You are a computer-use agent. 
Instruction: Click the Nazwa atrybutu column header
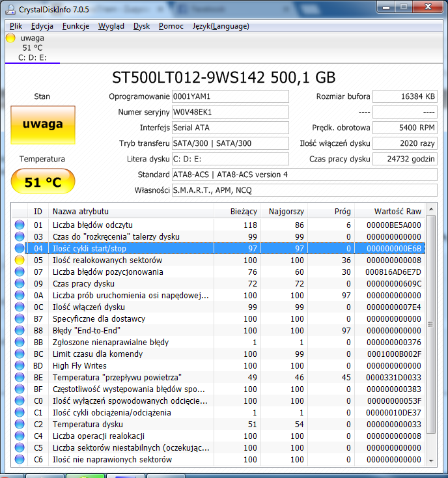point(131,211)
